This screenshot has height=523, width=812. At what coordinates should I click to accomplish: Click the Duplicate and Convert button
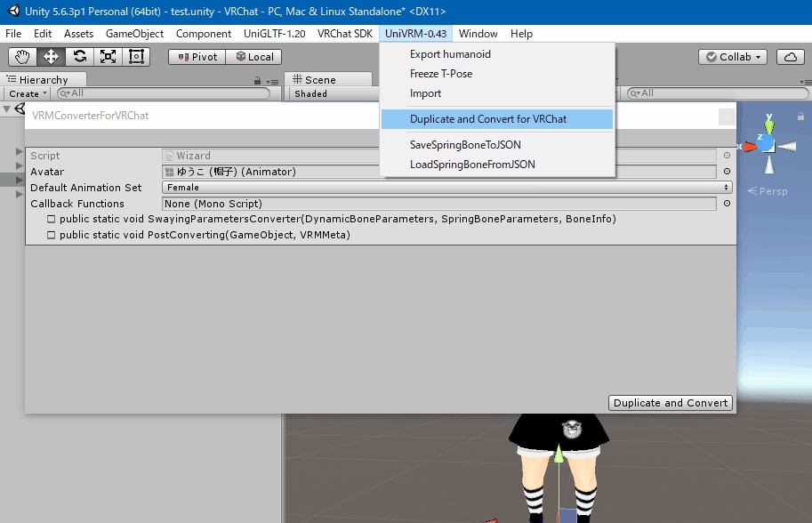tap(670, 403)
